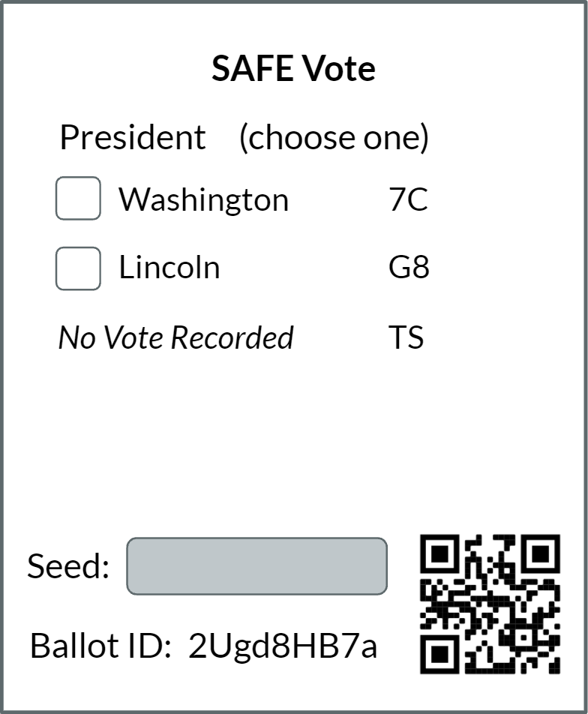The image size is (588, 714).
Task: Click the 7C code next to Washington
Action: [408, 199]
